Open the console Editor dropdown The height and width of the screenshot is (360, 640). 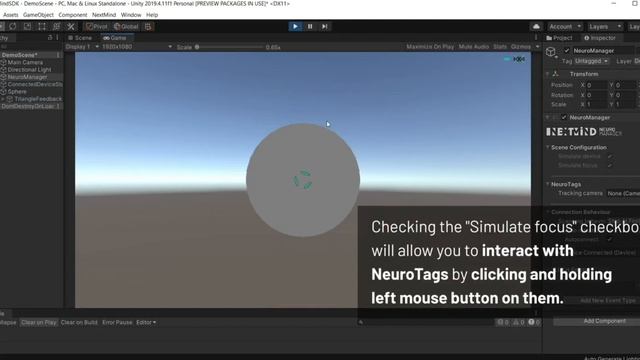pyautogui.click(x=146, y=322)
